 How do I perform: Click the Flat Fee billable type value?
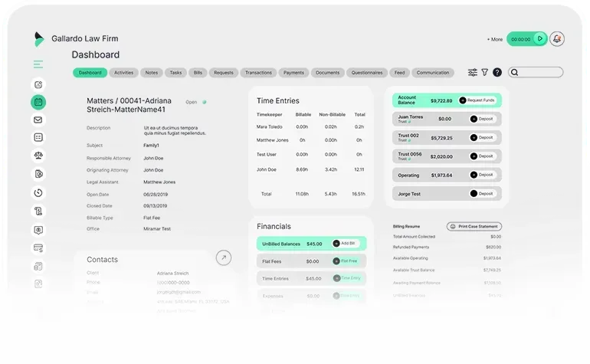pos(152,218)
